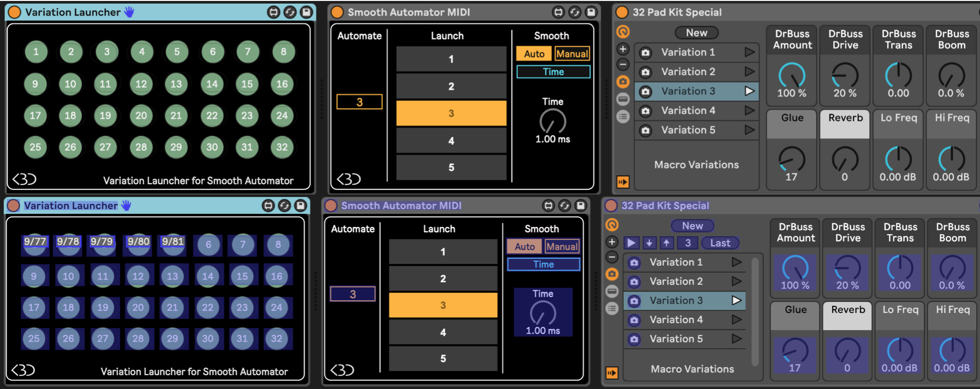Click the Last variation button
This screenshot has width=980, height=389.
[720, 243]
